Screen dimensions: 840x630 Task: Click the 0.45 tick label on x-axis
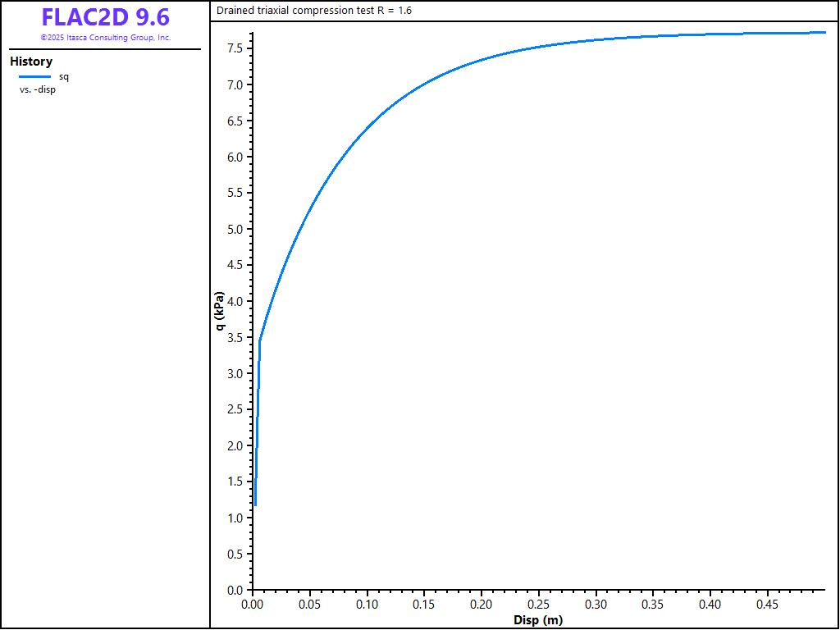tap(767, 605)
